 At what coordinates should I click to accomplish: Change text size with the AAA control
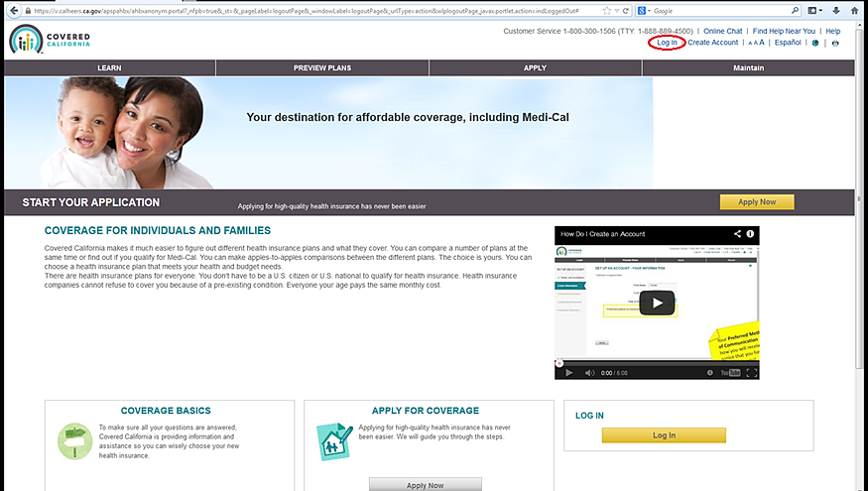click(756, 43)
